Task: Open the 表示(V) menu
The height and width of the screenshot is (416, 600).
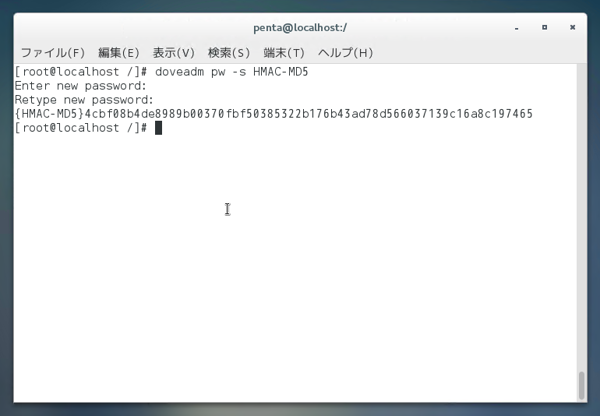Action: [x=174, y=52]
